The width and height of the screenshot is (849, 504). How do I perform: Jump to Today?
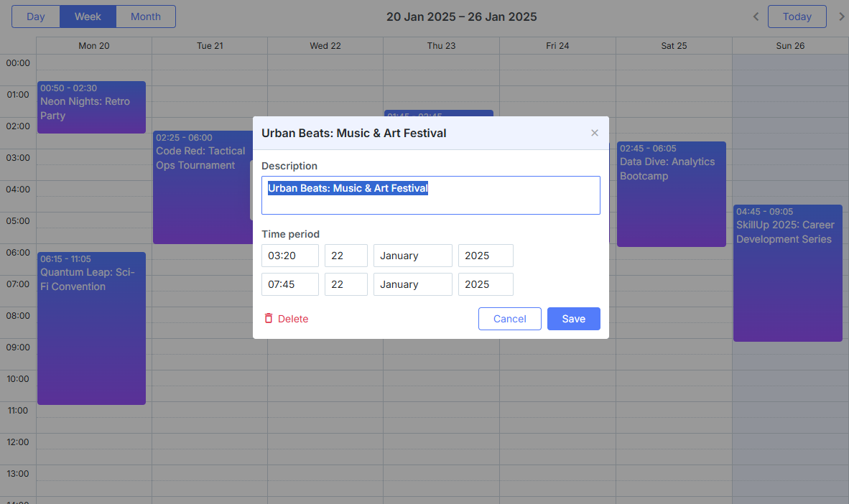coord(797,17)
